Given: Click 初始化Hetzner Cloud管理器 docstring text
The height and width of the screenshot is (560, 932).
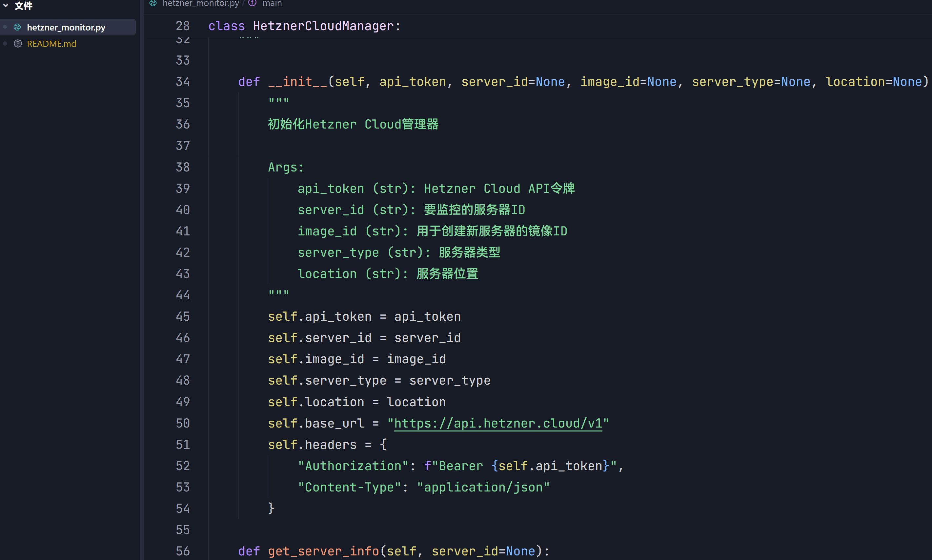Looking at the screenshot, I should click(x=353, y=124).
